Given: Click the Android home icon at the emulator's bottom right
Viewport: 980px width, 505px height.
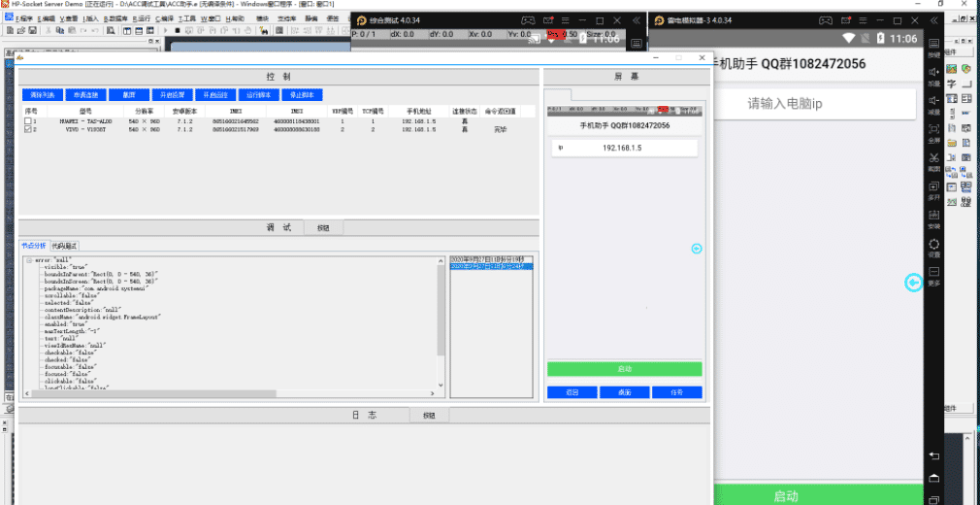Looking at the screenshot, I should tap(933, 478).
